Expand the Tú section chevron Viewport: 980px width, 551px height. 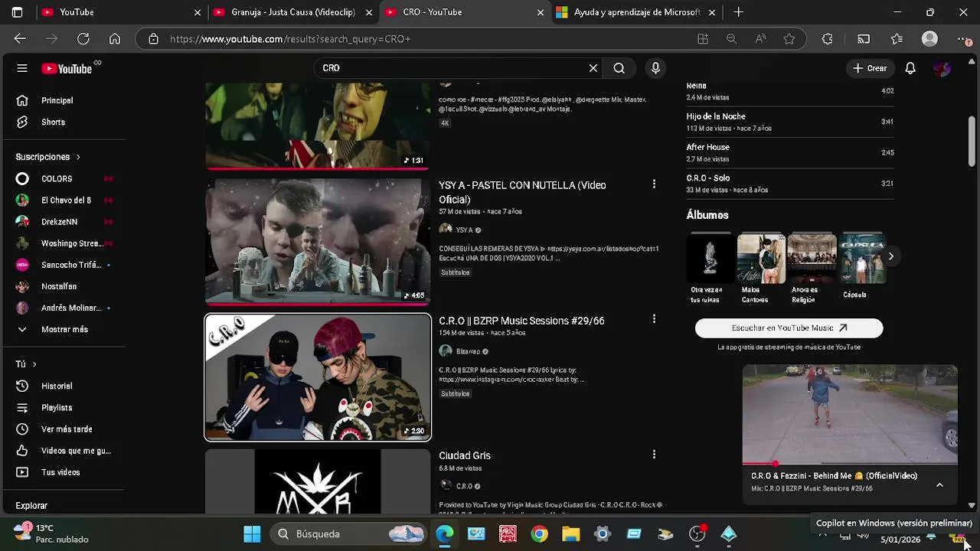click(x=34, y=364)
